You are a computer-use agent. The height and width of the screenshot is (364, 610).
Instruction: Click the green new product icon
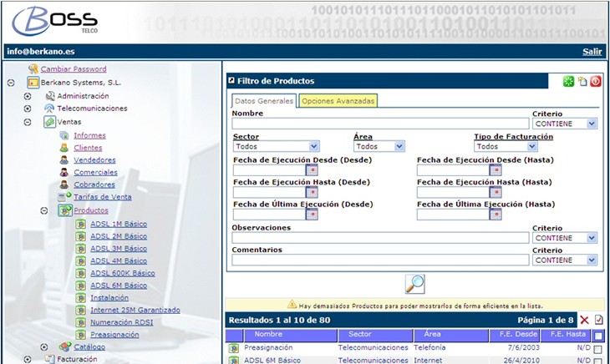(x=568, y=81)
